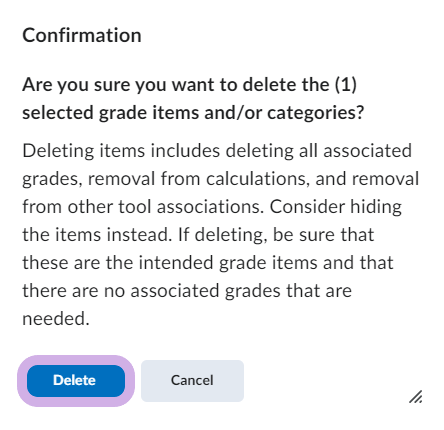Click the "selected grade items and/or categories?" line

pyautogui.click(x=193, y=112)
